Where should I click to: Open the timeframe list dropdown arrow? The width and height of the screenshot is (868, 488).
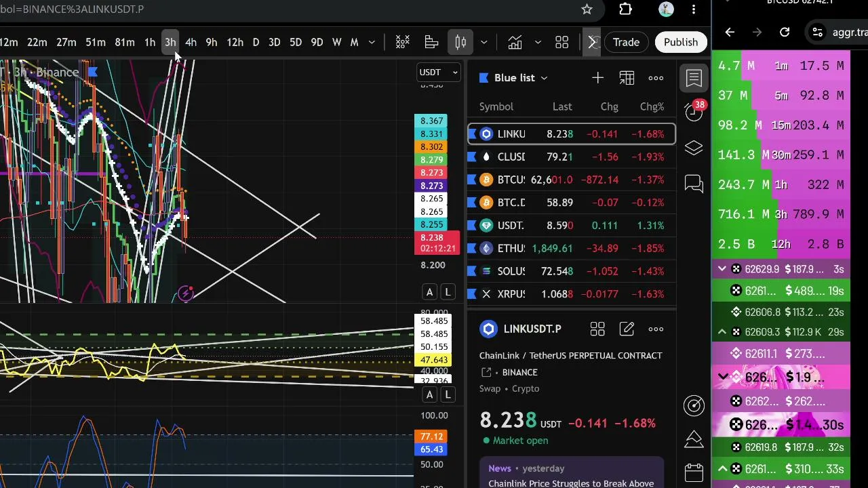(372, 43)
